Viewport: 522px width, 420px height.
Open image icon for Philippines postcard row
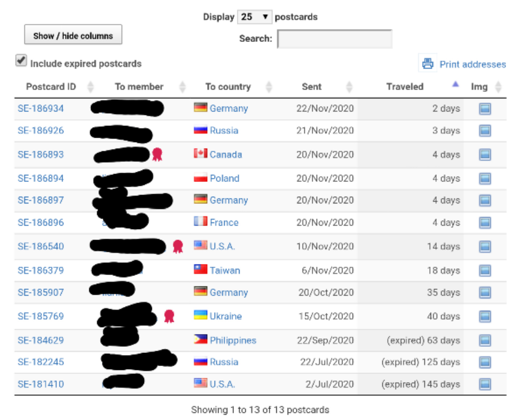[485, 340]
